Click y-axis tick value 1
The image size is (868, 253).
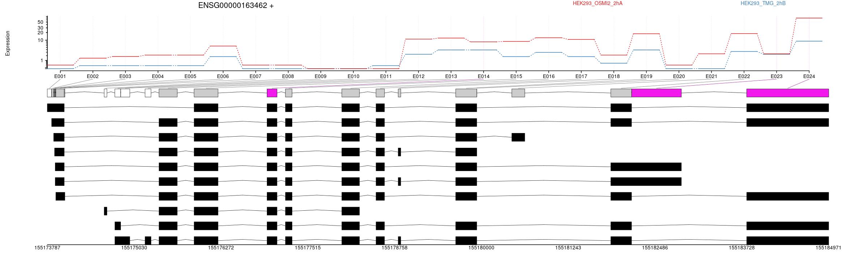[x=42, y=60]
